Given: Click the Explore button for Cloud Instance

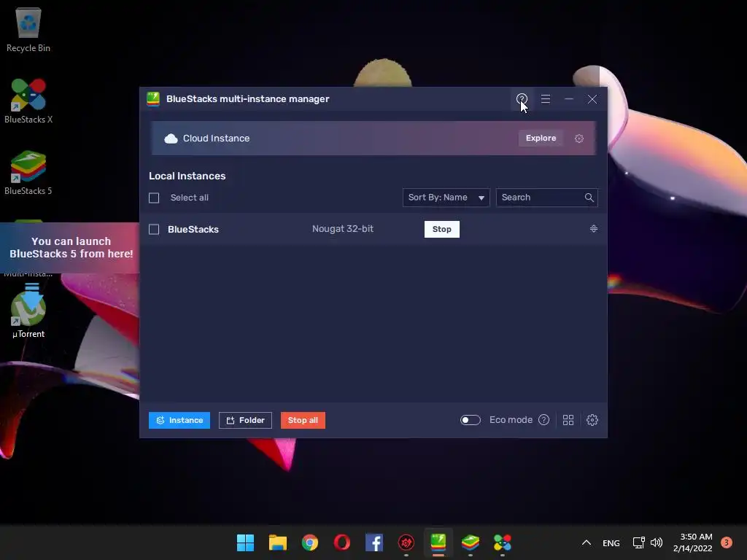Looking at the screenshot, I should [x=541, y=138].
